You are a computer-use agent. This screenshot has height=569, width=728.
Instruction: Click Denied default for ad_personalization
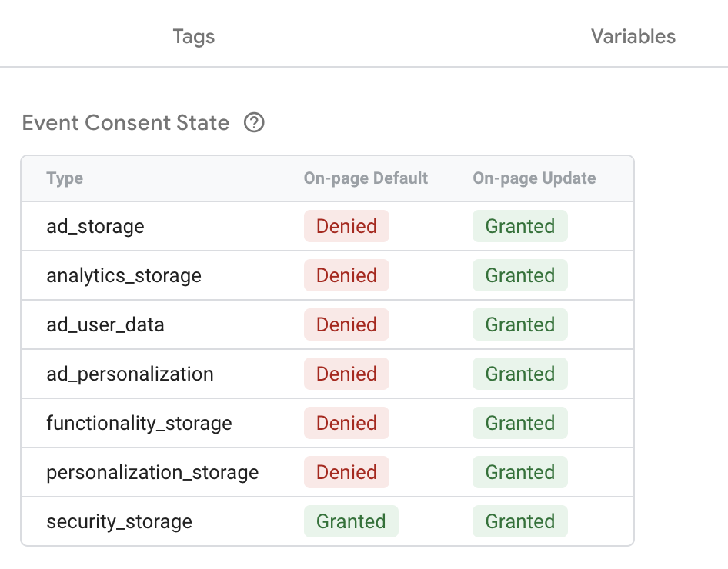(x=346, y=374)
